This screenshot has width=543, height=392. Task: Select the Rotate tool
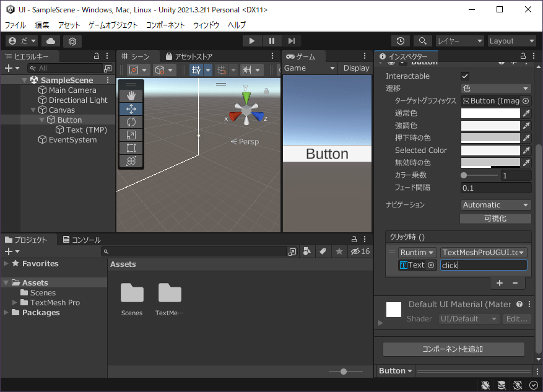(131, 122)
